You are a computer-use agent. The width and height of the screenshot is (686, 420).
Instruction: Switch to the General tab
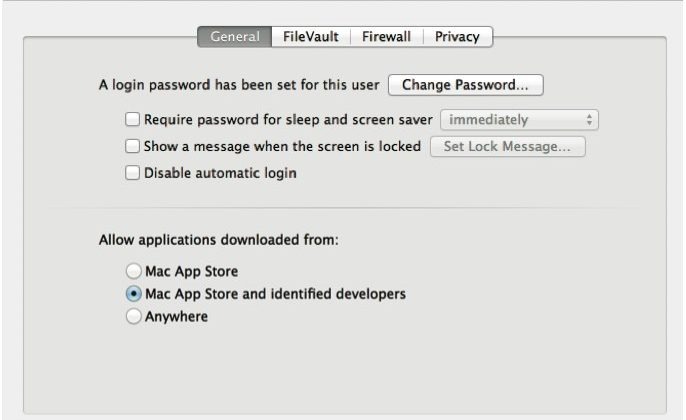235,37
